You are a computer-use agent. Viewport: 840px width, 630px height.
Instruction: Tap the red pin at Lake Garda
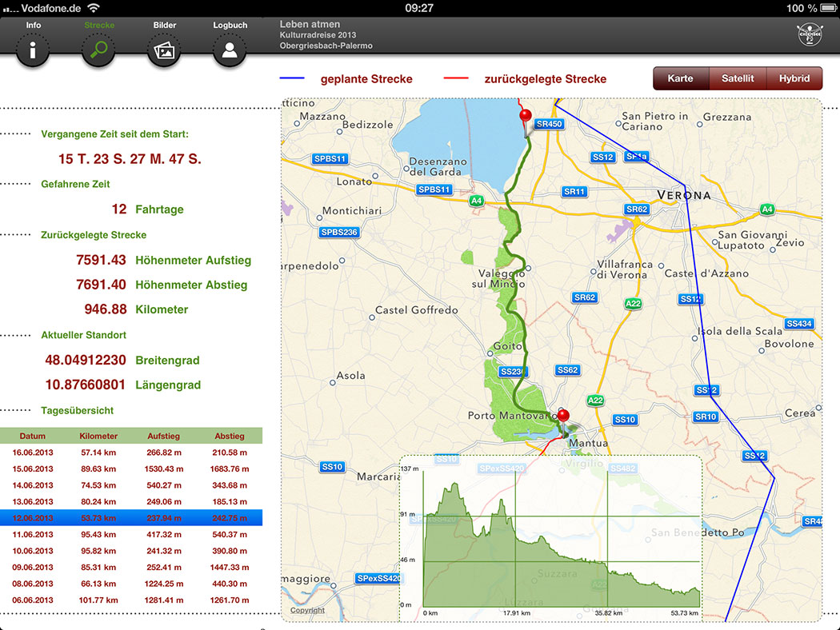click(x=526, y=117)
